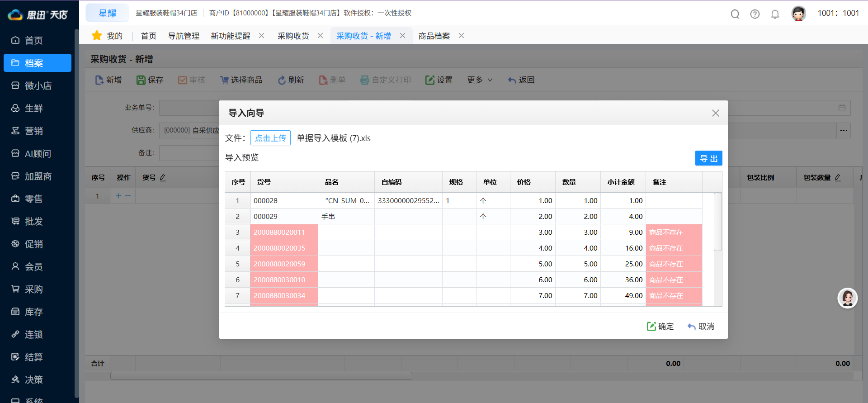Screen dimensions: 868x403
Task: Click 选择商品 toolbar button
Action: [x=241, y=80]
